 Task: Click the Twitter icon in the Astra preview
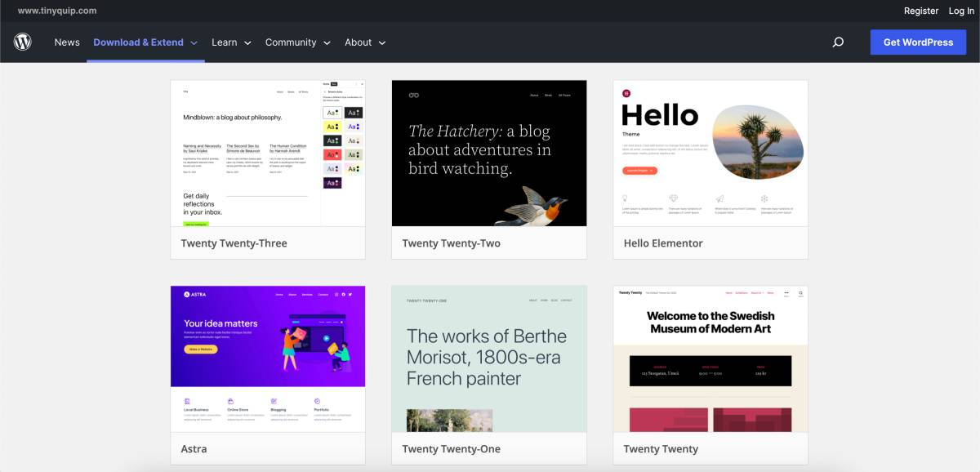pyautogui.click(x=350, y=294)
